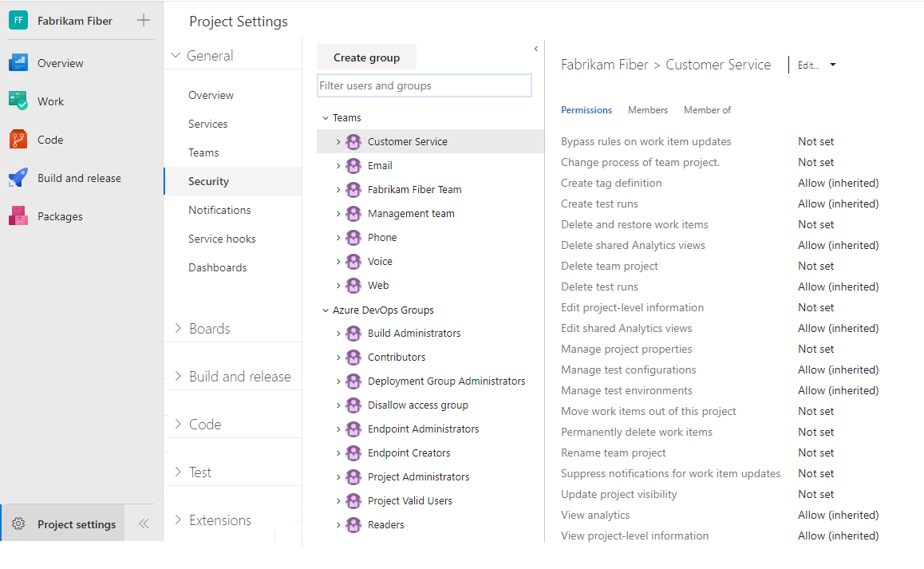Select Security under General settings

(233, 181)
